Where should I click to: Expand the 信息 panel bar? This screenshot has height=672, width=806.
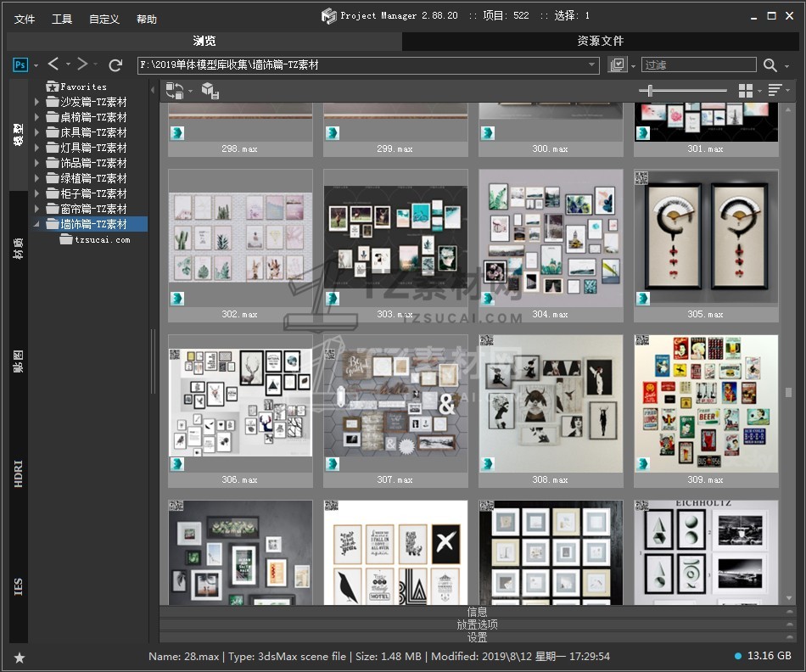tap(477, 612)
